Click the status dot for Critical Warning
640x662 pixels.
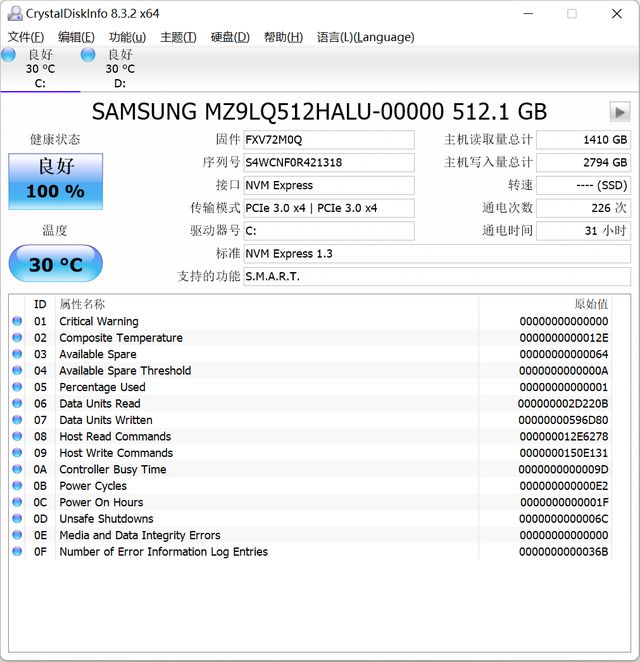click(17, 321)
